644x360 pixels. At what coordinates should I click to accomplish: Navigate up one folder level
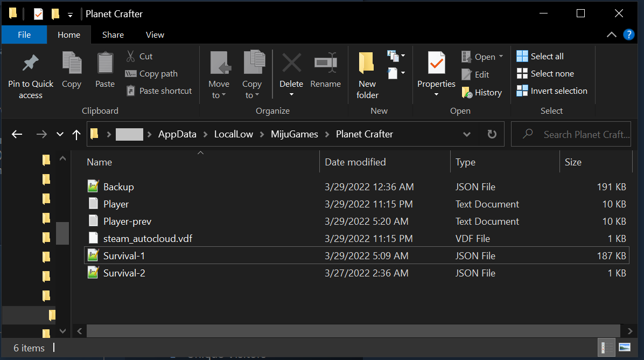(76, 134)
